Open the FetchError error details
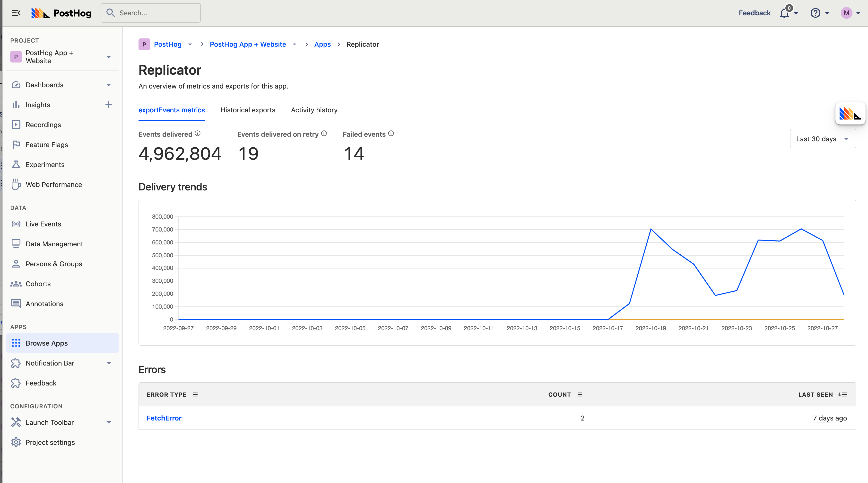This screenshot has height=483, width=868. point(164,418)
